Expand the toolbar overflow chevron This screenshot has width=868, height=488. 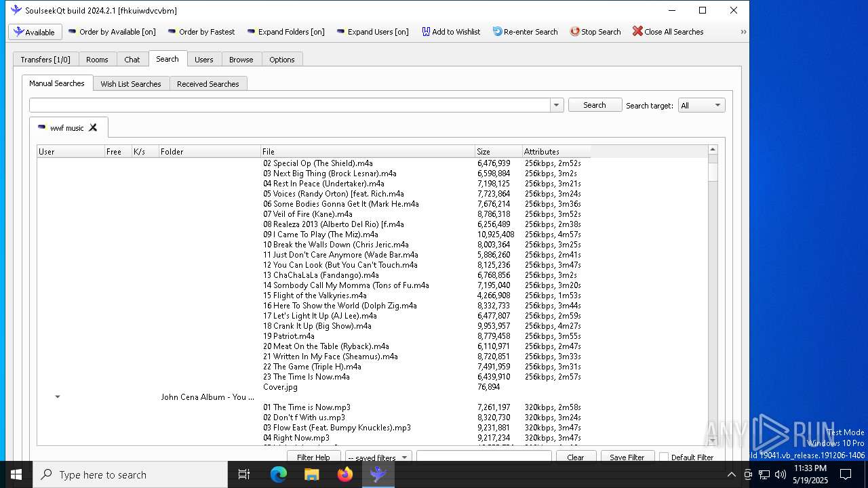(743, 32)
